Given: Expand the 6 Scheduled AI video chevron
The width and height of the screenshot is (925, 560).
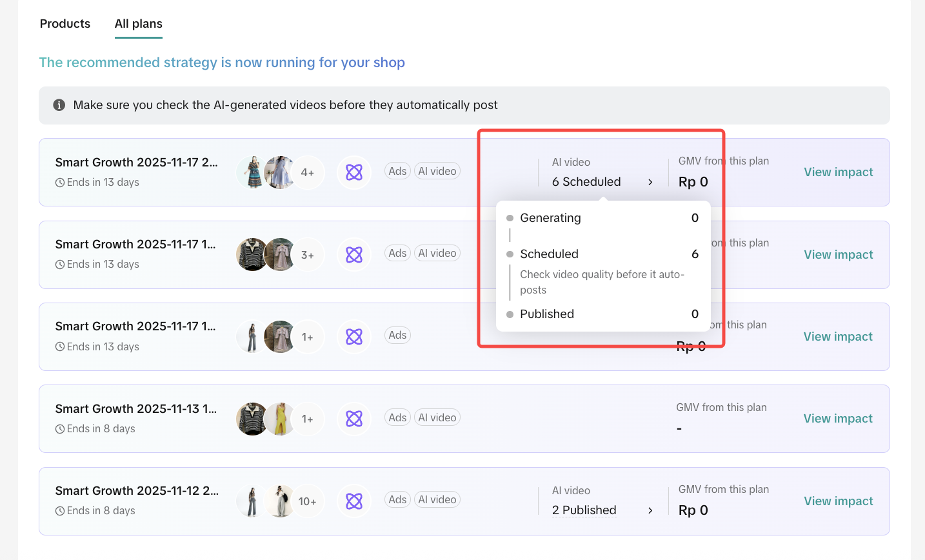Looking at the screenshot, I should point(650,182).
